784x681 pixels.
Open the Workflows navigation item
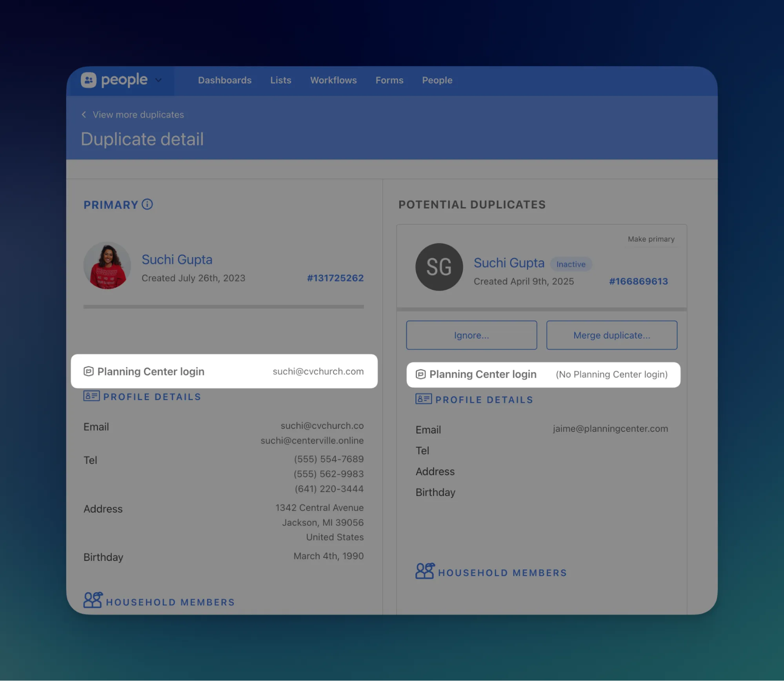(333, 80)
